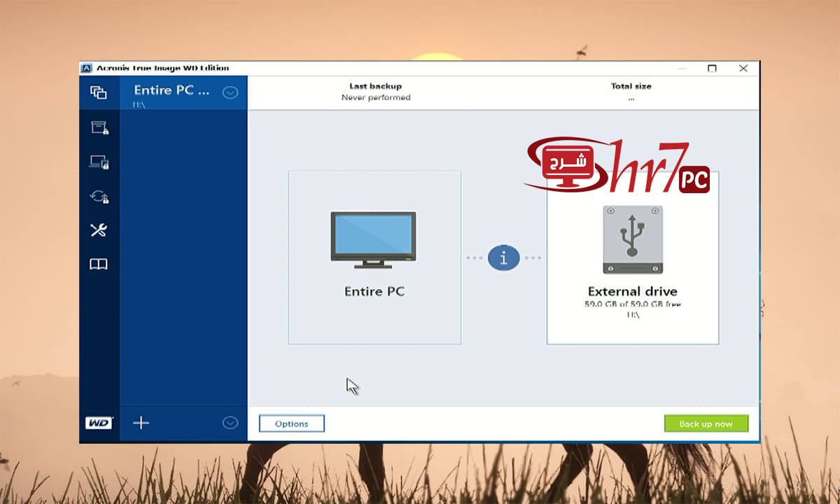Select the Sync icon in the sidebar
840x504 pixels.
99,196
